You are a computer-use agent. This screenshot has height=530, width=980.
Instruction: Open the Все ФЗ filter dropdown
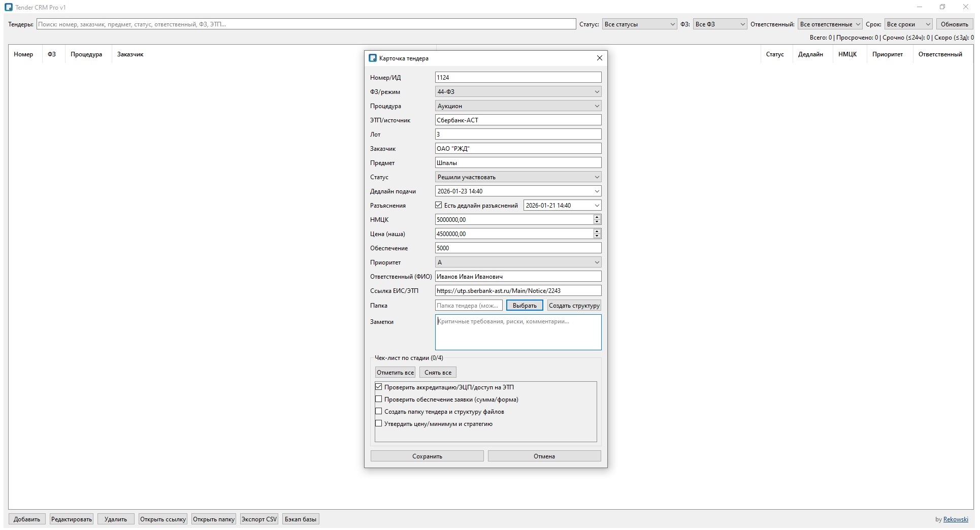point(720,24)
